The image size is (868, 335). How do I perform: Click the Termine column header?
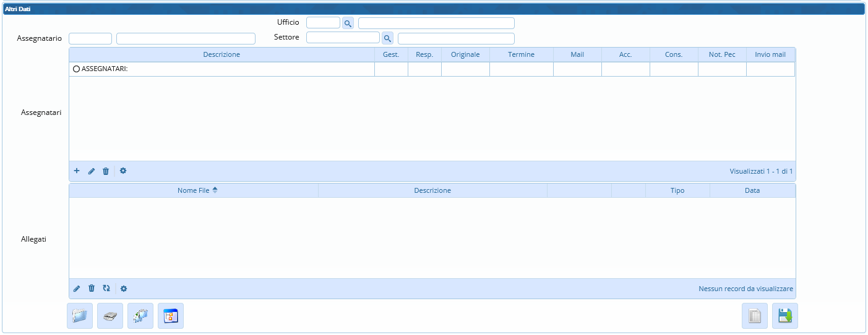coord(521,54)
